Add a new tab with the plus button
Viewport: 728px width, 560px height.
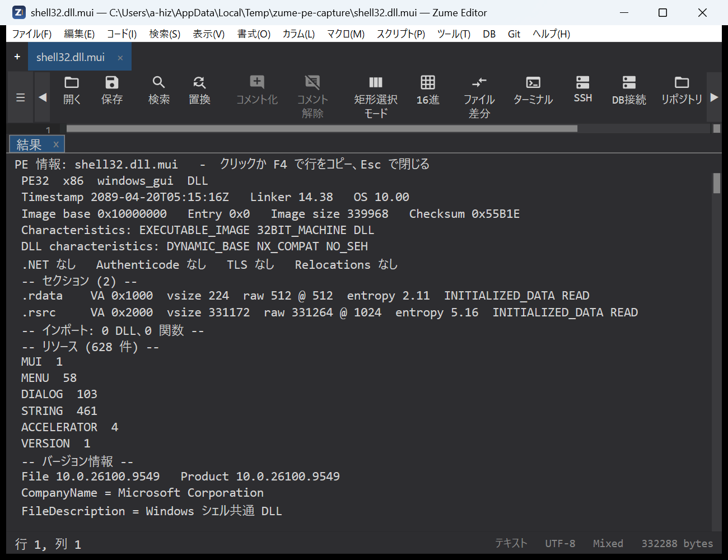(17, 57)
